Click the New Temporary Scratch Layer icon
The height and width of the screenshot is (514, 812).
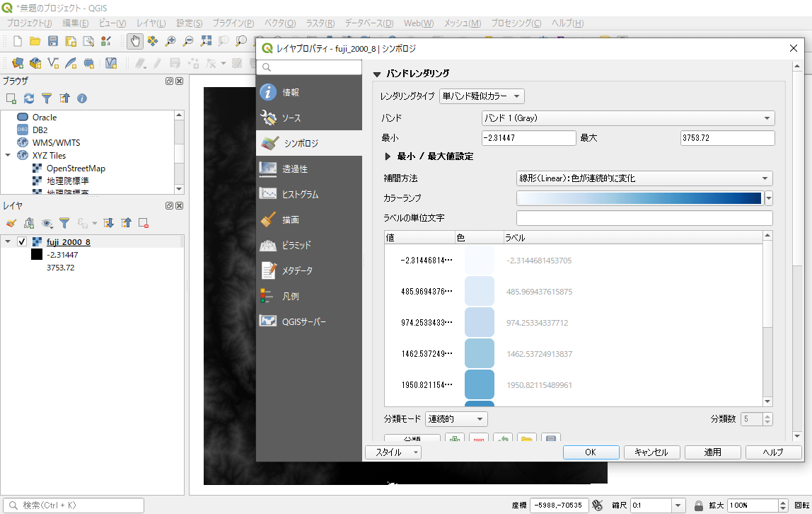coord(88,63)
